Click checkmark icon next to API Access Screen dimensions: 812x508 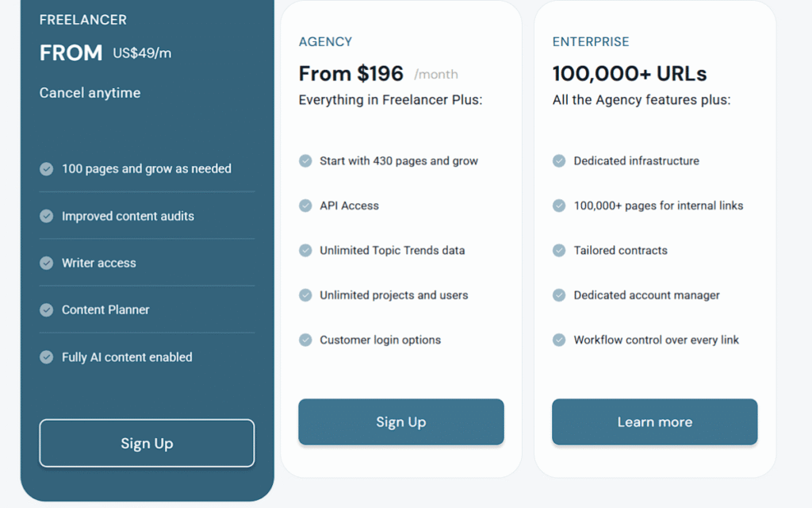[305, 206]
